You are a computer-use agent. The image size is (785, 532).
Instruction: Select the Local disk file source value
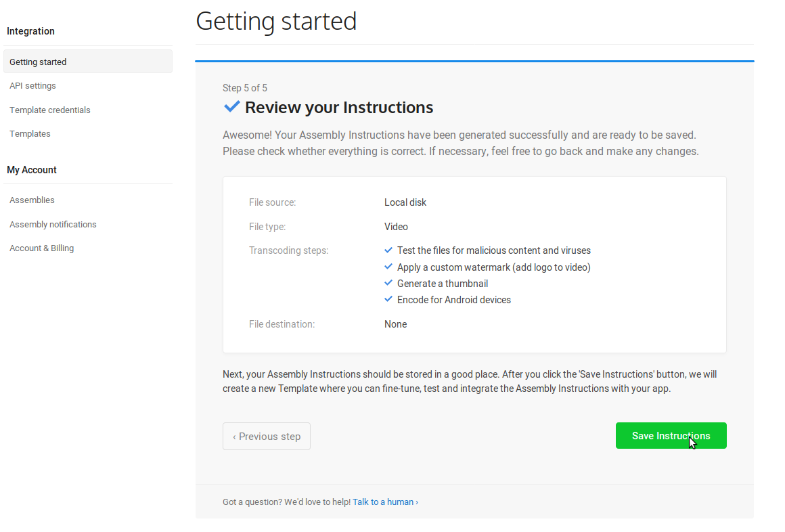[405, 202]
